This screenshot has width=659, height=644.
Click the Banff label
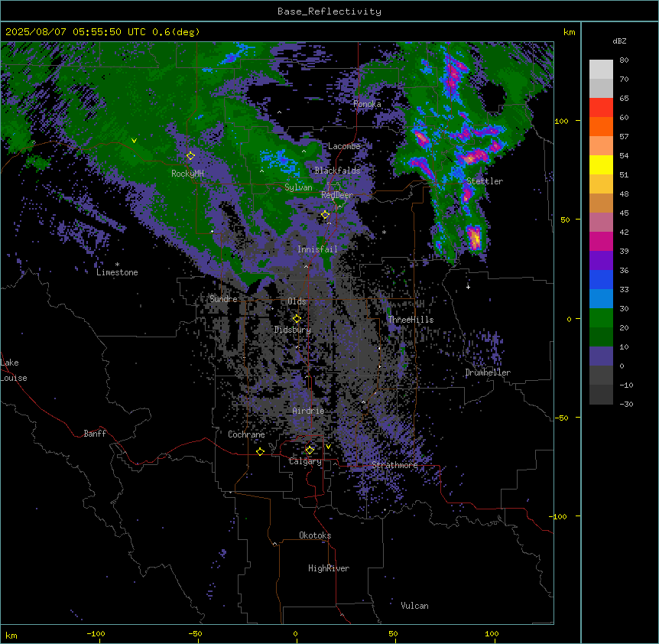[x=95, y=434]
